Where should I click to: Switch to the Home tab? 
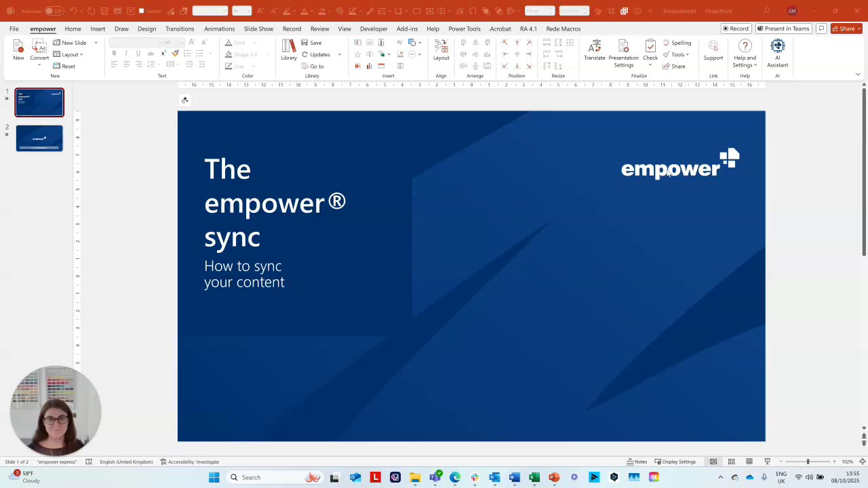[x=73, y=28]
